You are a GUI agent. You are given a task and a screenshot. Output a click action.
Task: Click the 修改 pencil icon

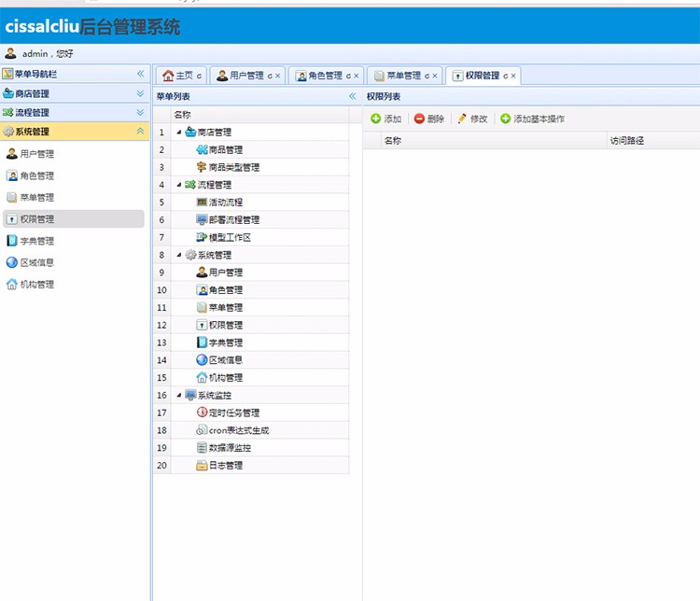coord(462,119)
